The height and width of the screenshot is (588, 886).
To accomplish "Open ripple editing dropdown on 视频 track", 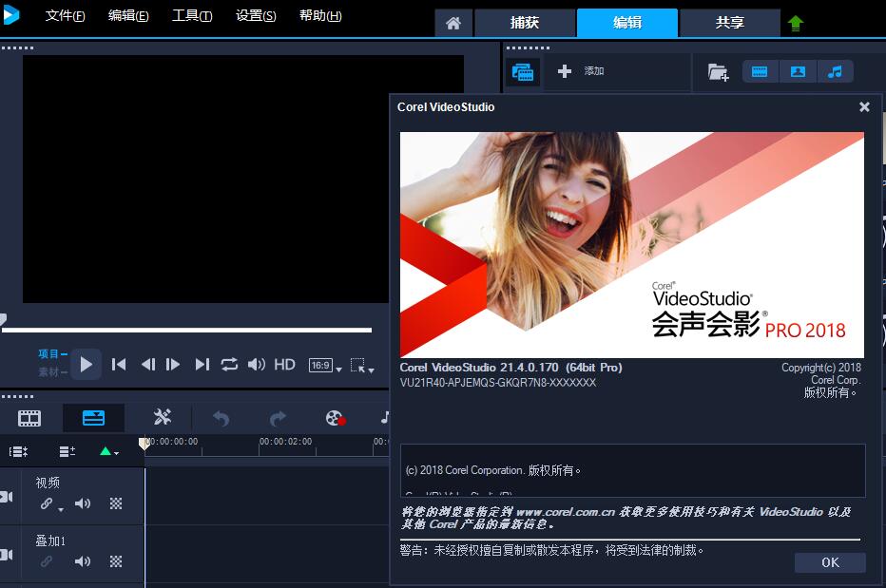I will [61, 509].
